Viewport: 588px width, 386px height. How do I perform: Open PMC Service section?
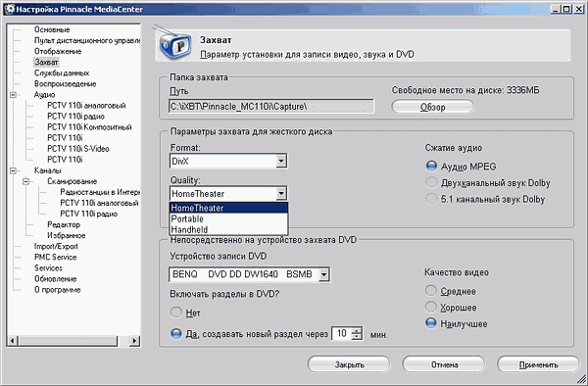coord(55,258)
